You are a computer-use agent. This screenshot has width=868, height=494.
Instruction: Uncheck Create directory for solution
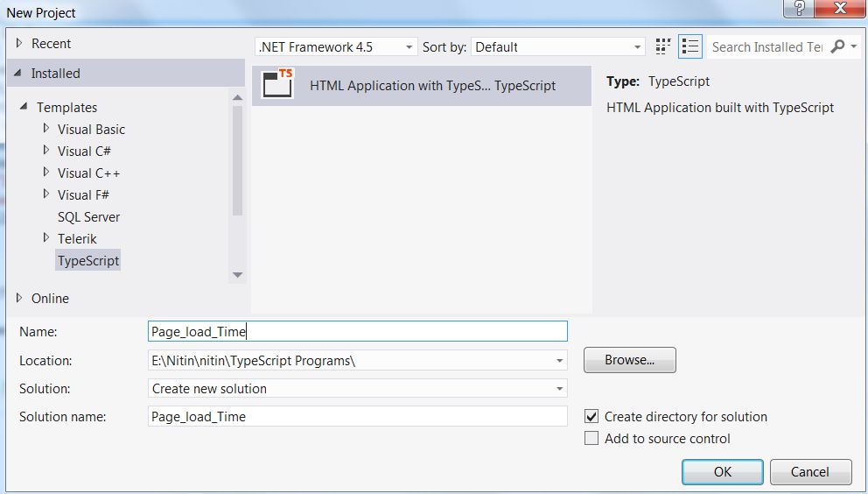coord(591,416)
